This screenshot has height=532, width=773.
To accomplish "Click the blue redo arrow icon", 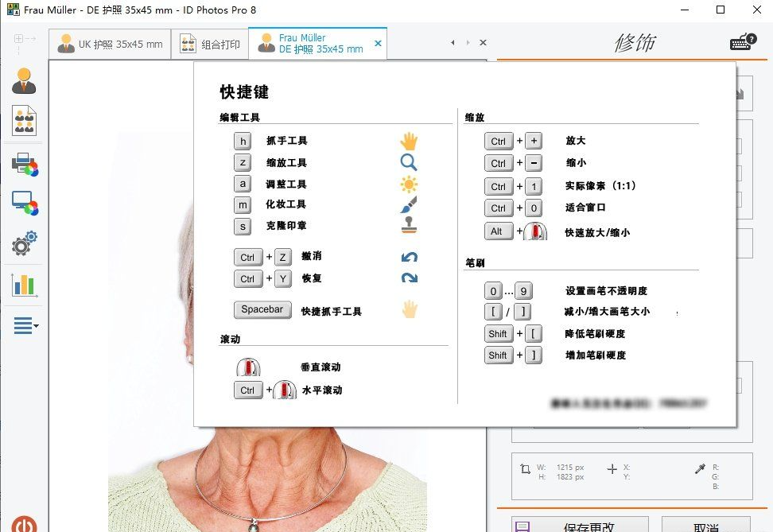I will [x=409, y=278].
